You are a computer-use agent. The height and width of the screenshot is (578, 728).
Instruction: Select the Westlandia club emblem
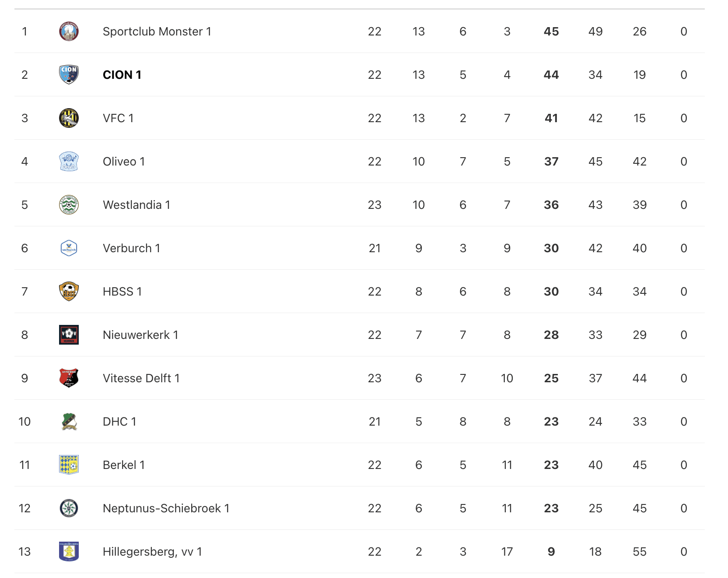[x=69, y=205]
